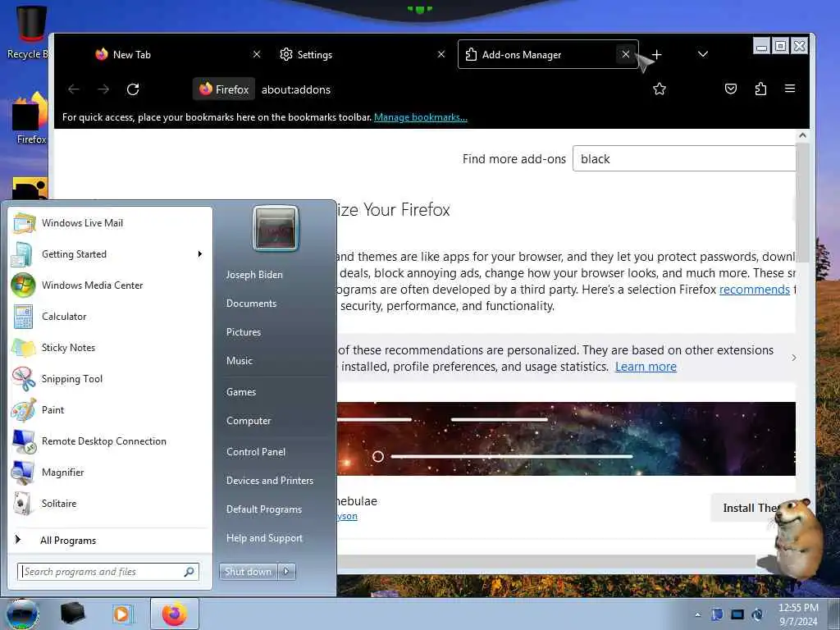840x630 pixels.
Task: Open the Extensions puzzle icon in toolbar
Action: tap(760, 89)
